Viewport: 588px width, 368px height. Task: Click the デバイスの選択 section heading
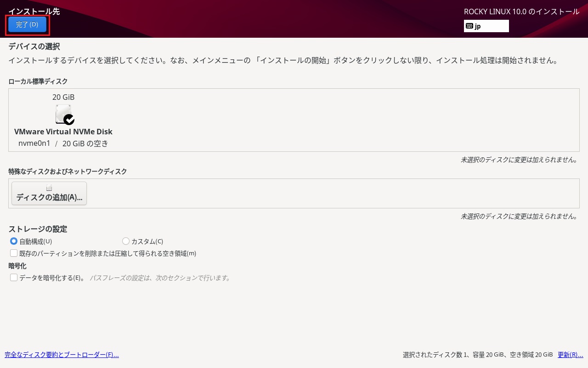pyautogui.click(x=34, y=46)
